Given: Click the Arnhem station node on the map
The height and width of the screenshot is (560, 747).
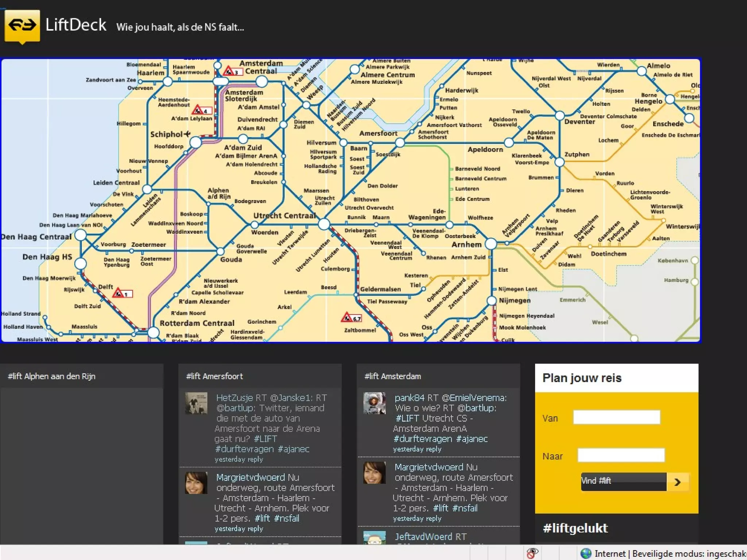Looking at the screenshot, I should [x=491, y=244].
